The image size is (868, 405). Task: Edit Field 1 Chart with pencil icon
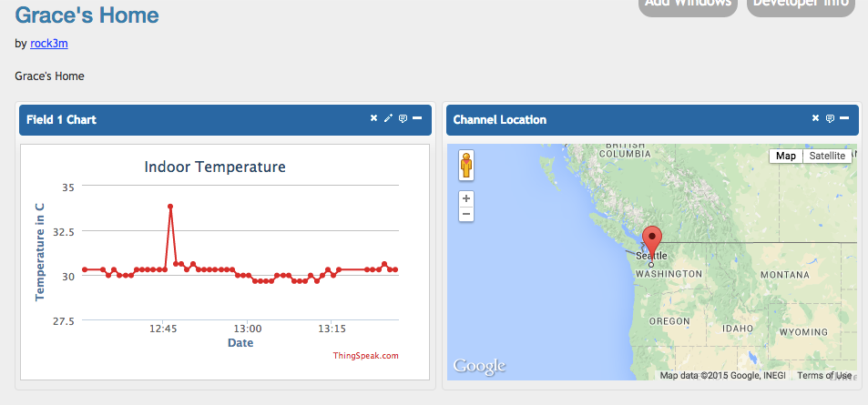388,118
